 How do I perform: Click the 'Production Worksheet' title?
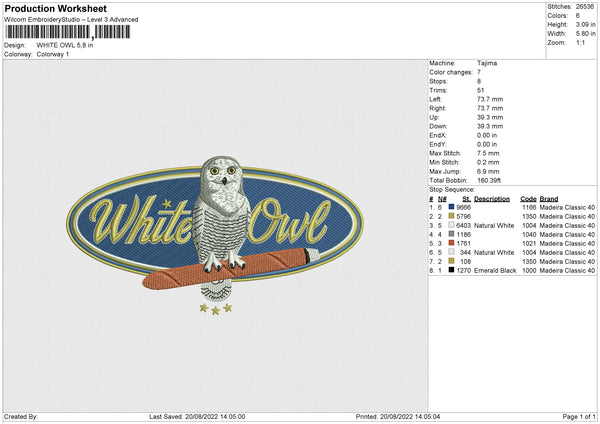tap(55, 8)
